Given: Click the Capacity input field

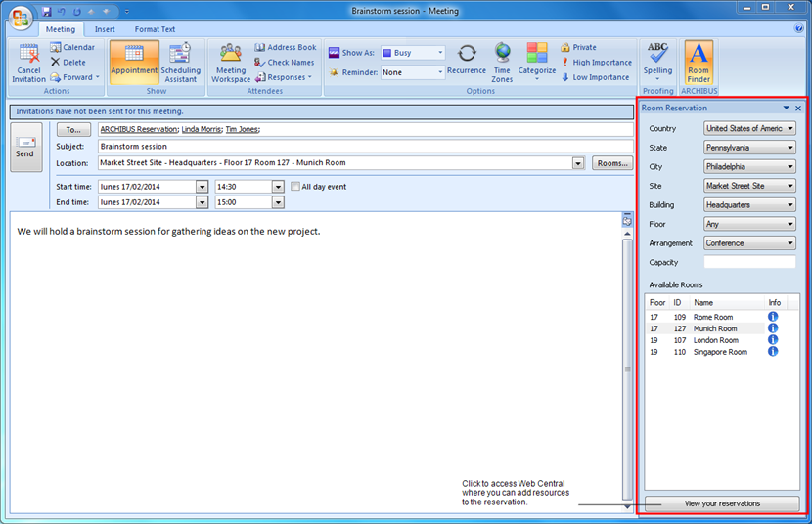Looking at the screenshot, I should tap(749, 262).
